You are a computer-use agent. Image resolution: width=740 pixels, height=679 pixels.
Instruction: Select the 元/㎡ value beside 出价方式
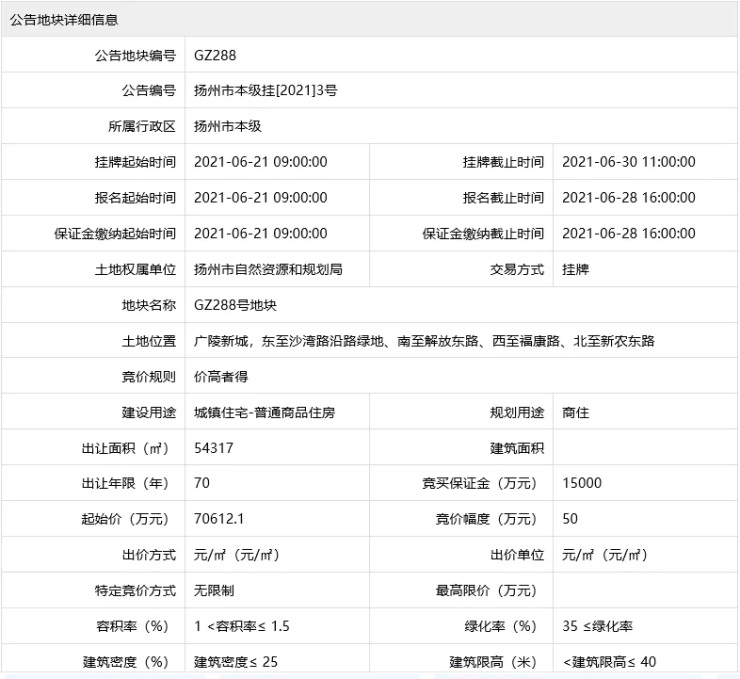pyautogui.click(x=237, y=555)
